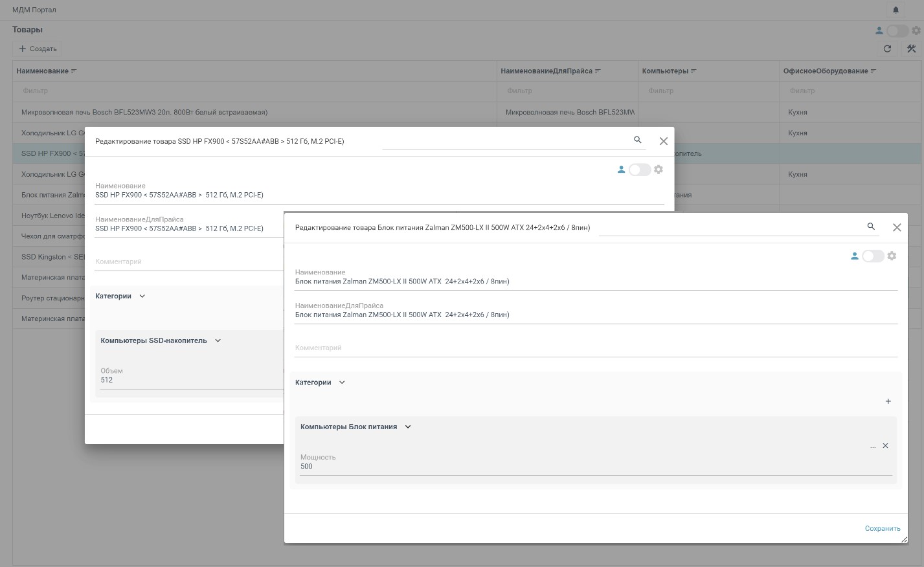Viewport: 924px width, 567px height.
Task: Open the tools wrench icon above table
Action: tap(911, 49)
